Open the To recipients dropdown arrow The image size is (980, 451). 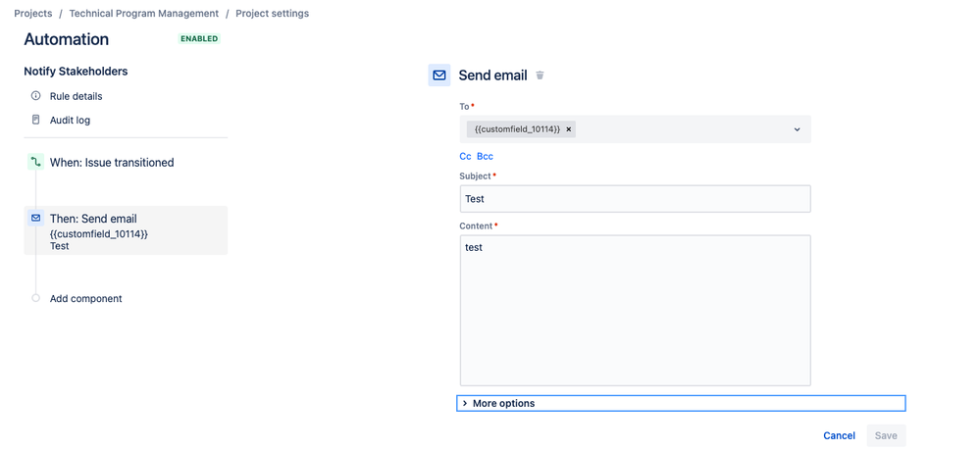797,129
